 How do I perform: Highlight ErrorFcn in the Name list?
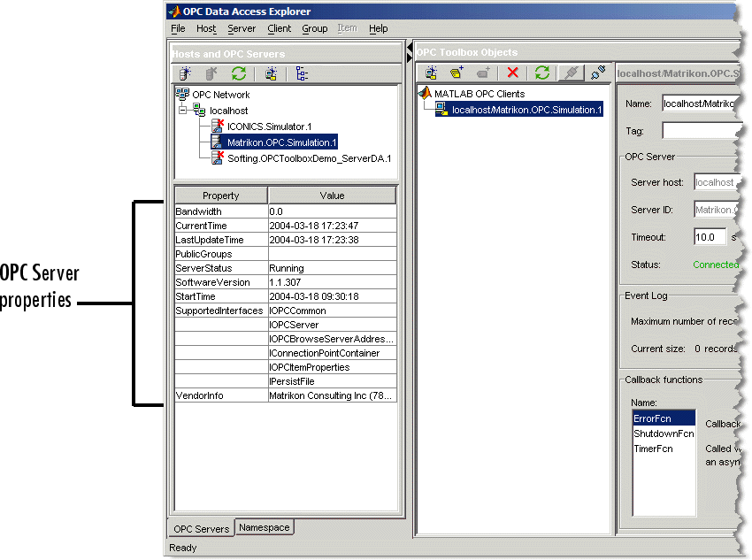coord(652,418)
